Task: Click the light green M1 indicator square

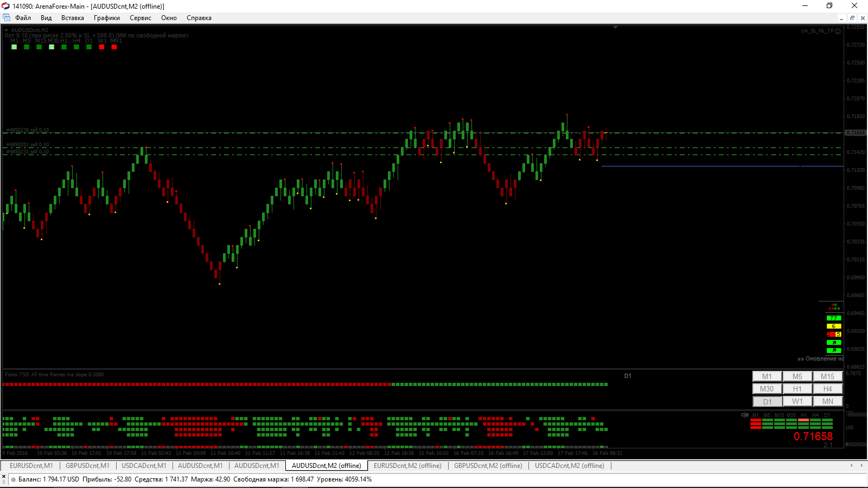Action: click(x=14, y=47)
